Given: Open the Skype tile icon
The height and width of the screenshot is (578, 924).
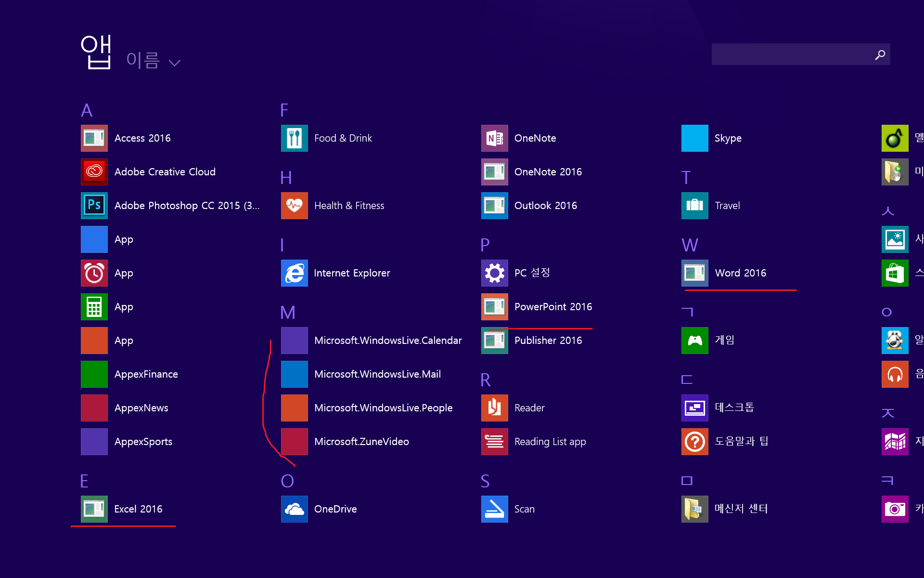Looking at the screenshot, I should (x=695, y=138).
